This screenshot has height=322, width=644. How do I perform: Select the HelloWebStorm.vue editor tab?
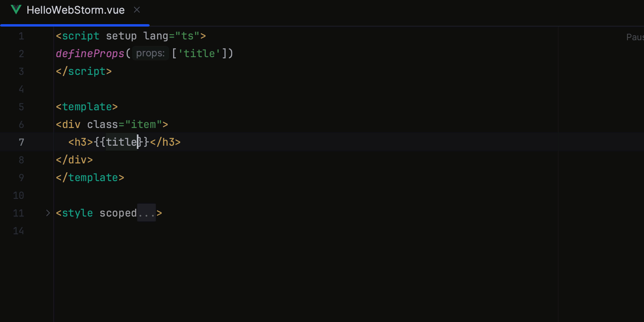tap(75, 10)
